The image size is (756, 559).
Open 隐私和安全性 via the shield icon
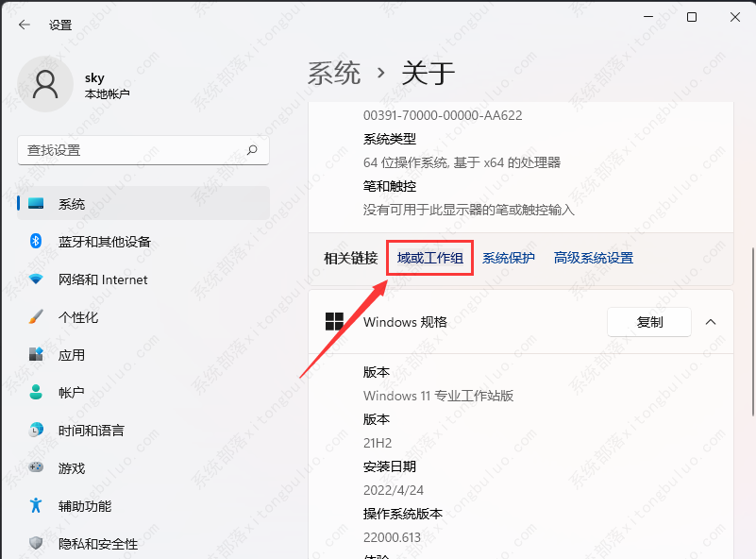34,543
